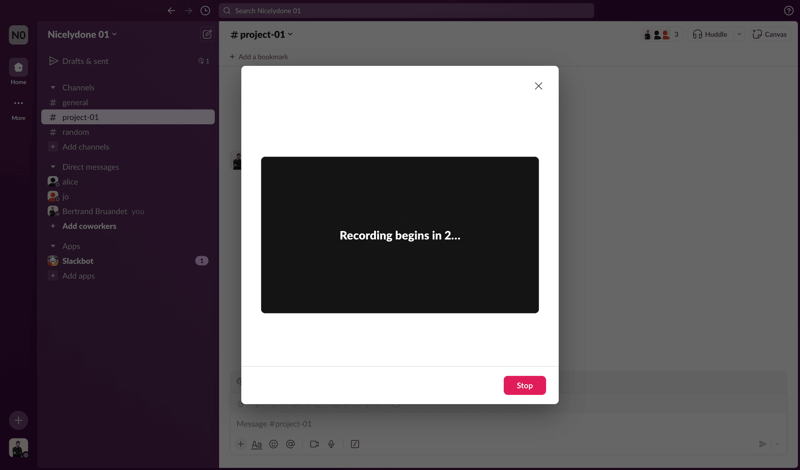800x470 pixels.
Task: Open Slackbot app
Action: 128,261
